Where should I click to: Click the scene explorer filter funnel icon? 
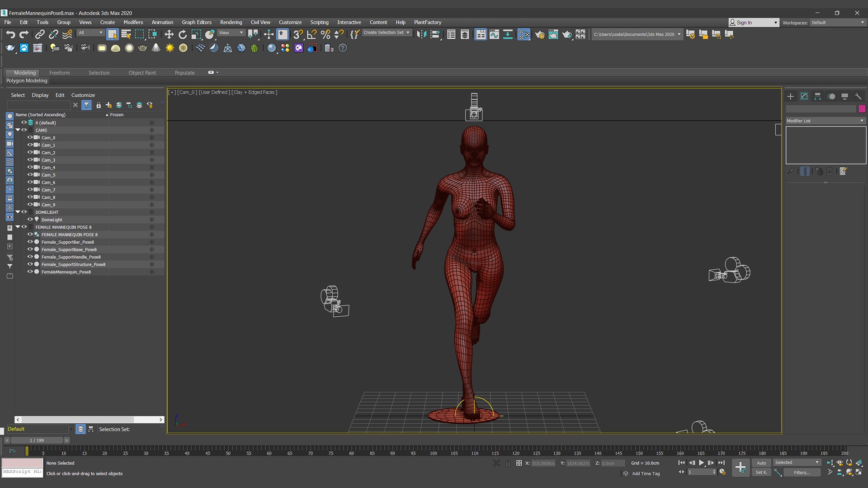[86, 105]
